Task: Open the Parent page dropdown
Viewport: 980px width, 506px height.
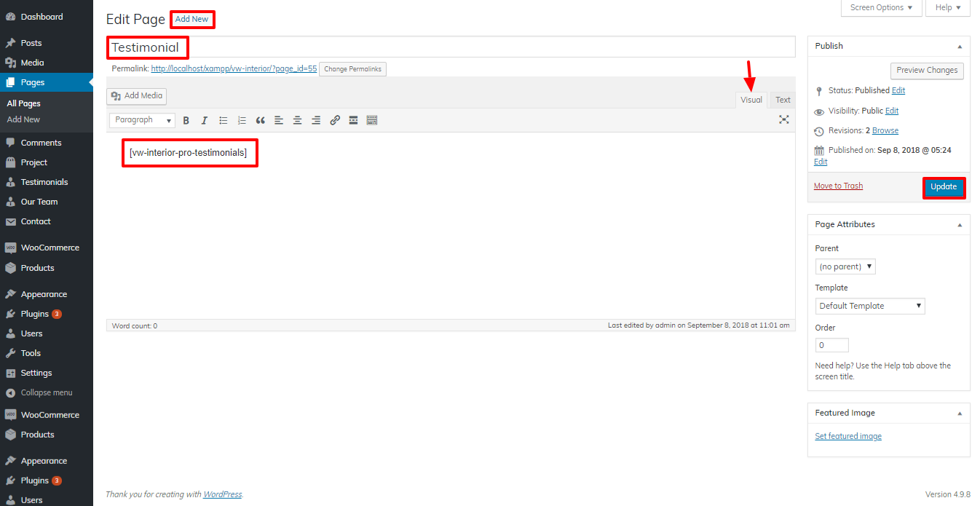Action: pos(845,266)
